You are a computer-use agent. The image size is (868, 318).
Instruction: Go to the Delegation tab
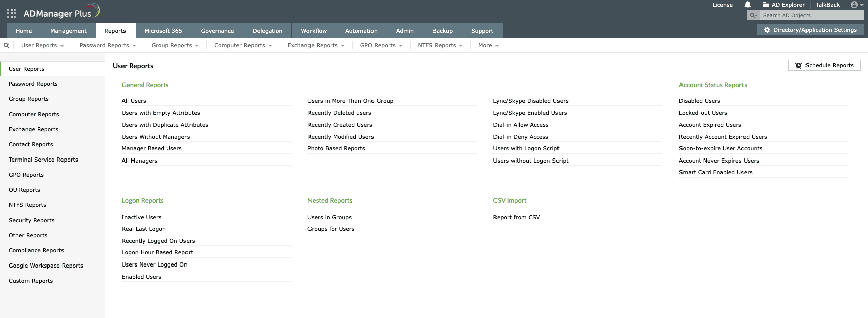coord(267,31)
